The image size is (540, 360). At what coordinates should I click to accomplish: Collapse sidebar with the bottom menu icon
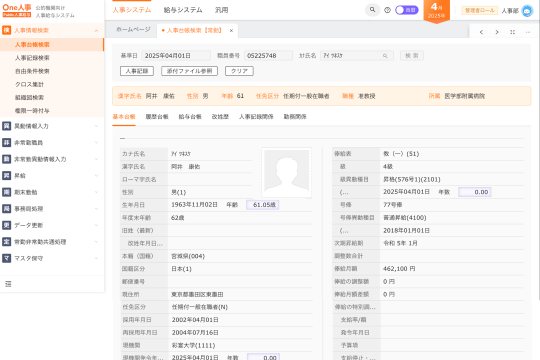(8, 284)
